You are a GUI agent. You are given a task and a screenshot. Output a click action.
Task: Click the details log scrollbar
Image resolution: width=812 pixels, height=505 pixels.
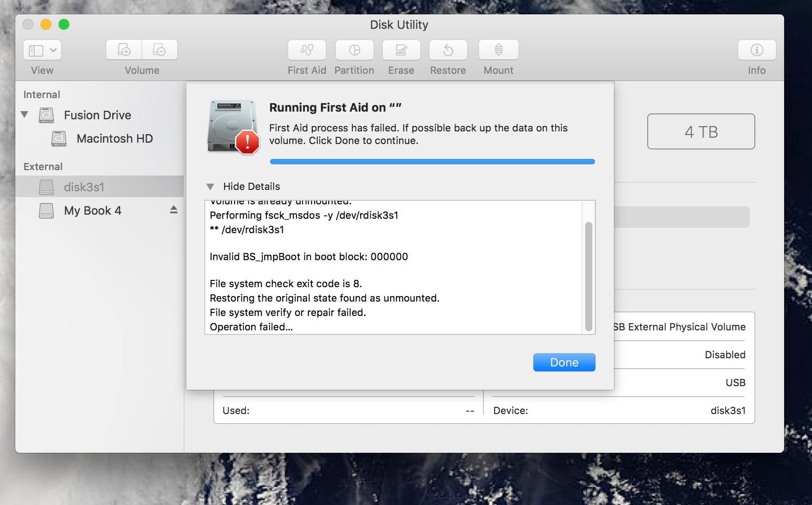pyautogui.click(x=588, y=277)
